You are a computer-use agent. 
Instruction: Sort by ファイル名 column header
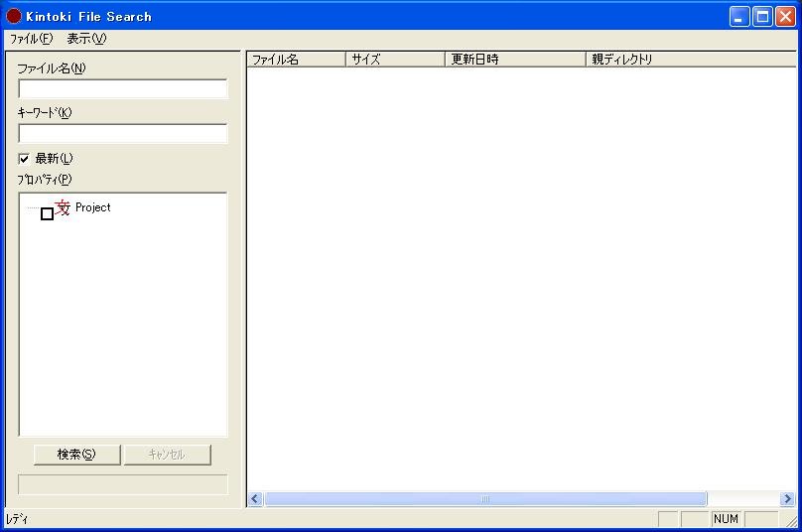click(297, 60)
